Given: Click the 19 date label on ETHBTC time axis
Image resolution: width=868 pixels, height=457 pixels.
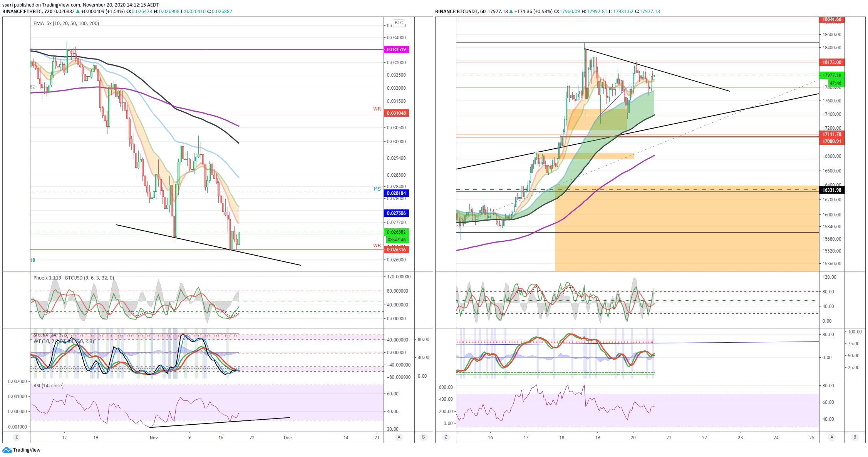Looking at the screenshot, I should 96,437.
